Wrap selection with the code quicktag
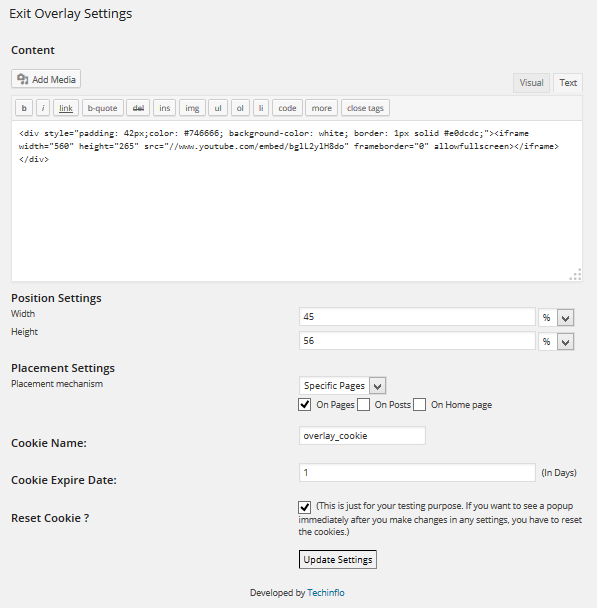This screenshot has width=597, height=608. click(287, 108)
